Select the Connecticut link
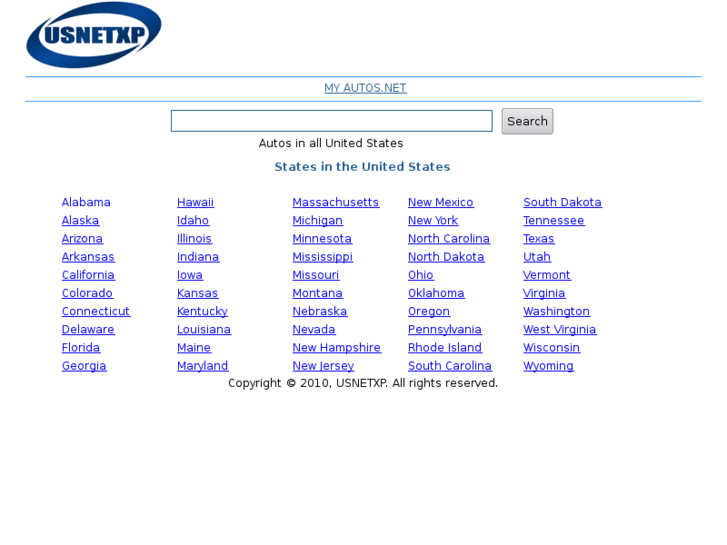Screen dimensions: 727x545 [x=96, y=311]
